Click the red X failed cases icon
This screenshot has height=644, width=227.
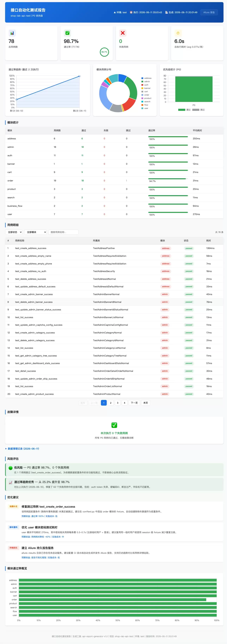123,33
